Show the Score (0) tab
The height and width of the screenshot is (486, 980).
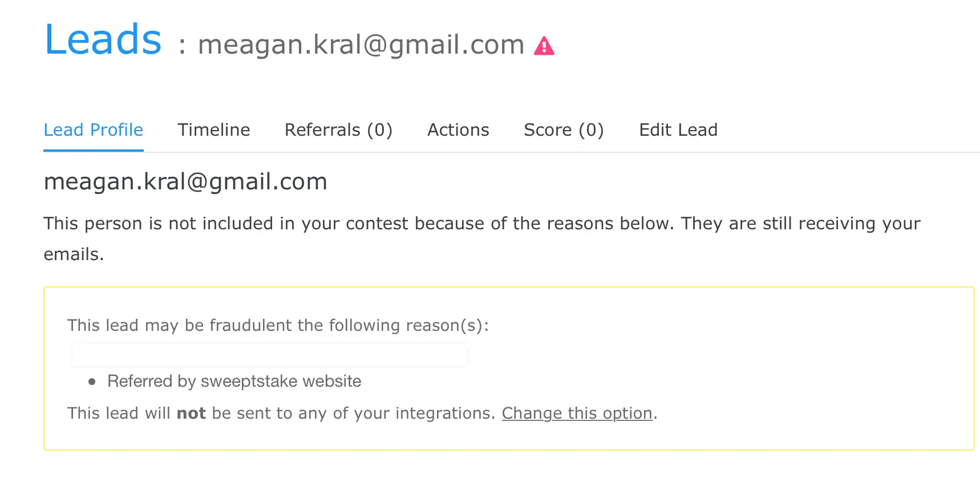pos(564,130)
